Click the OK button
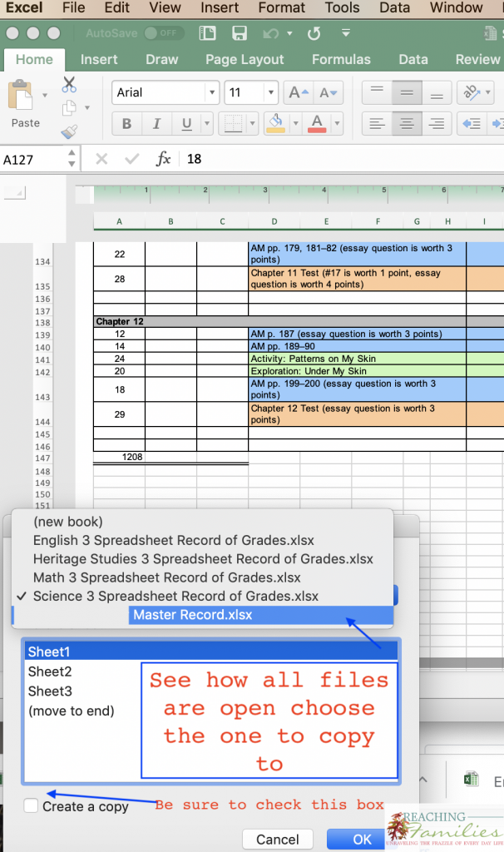Screen dimensions: 504x852 click(x=363, y=839)
